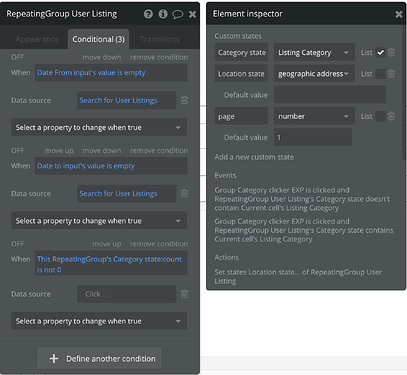The image size is (407, 375).
Task: Open the Set states Location state action
Action: click(x=298, y=277)
